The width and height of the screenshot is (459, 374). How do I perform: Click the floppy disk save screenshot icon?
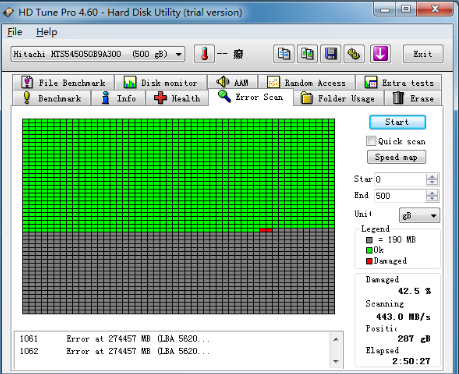pos(331,54)
